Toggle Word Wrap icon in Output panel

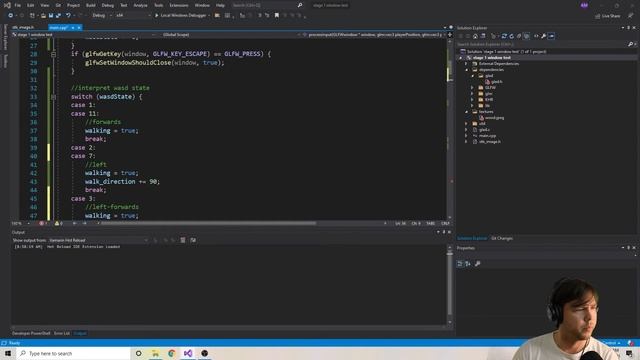point(193,240)
